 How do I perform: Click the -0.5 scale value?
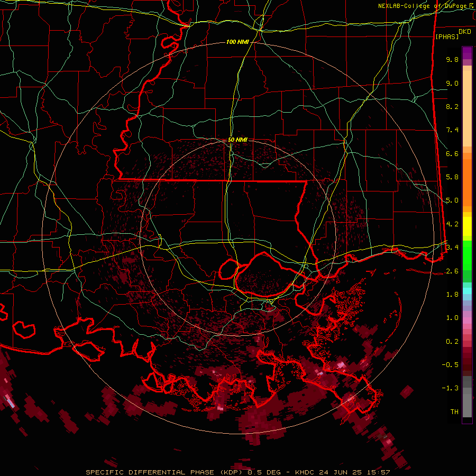(x=450, y=365)
